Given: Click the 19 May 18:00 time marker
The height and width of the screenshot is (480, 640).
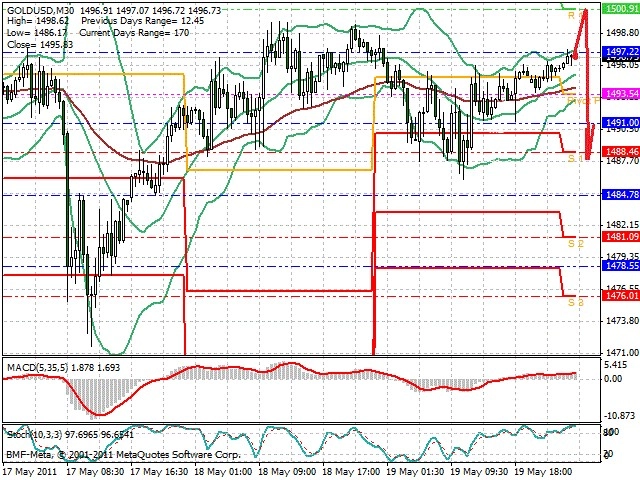Looking at the screenshot, I should click(544, 472).
